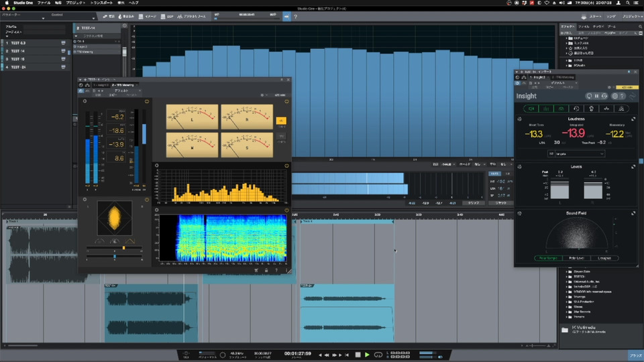Open the File menu in the menu bar
This screenshot has height=362, width=644.
coord(44,3)
